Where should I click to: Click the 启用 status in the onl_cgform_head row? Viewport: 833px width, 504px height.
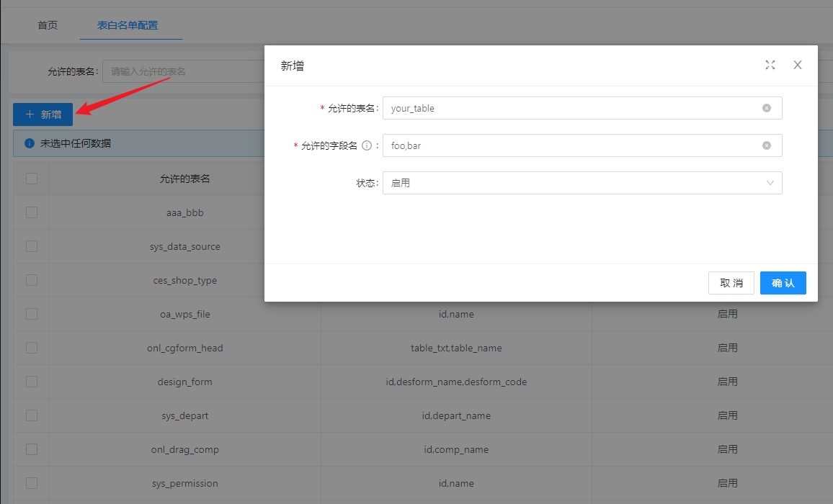(727, 348)
